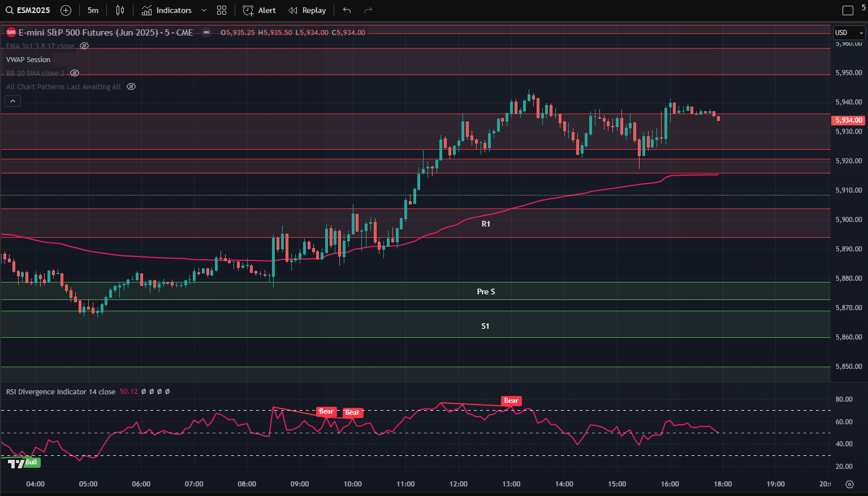Click the EMA 3x1 3 8 17 close legend text
This screenshot has height=496, width=868.
tap(40, 46)
